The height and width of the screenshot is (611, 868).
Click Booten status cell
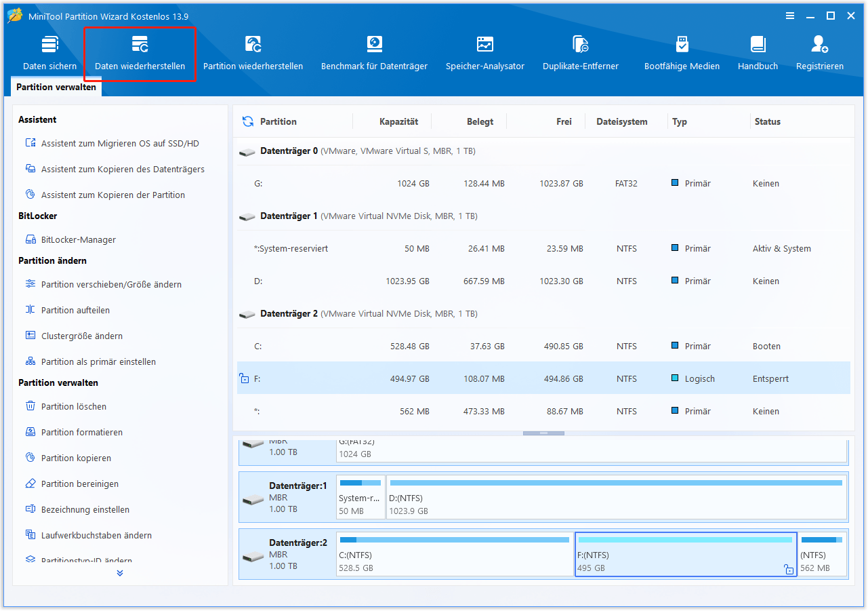766,347
